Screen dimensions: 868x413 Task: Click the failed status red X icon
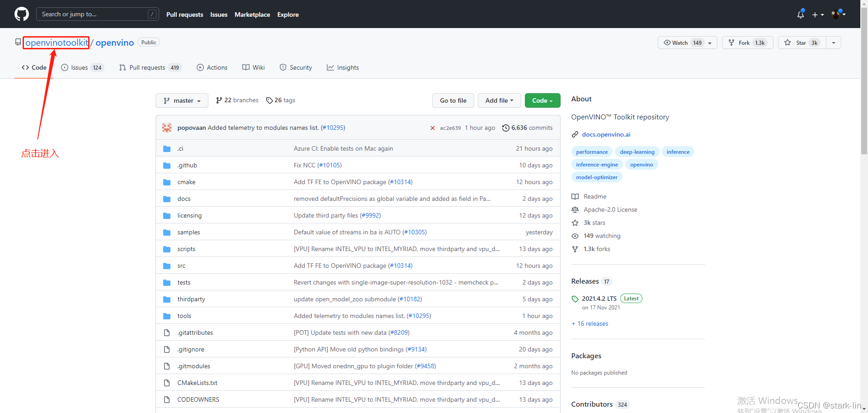[433, 128]
